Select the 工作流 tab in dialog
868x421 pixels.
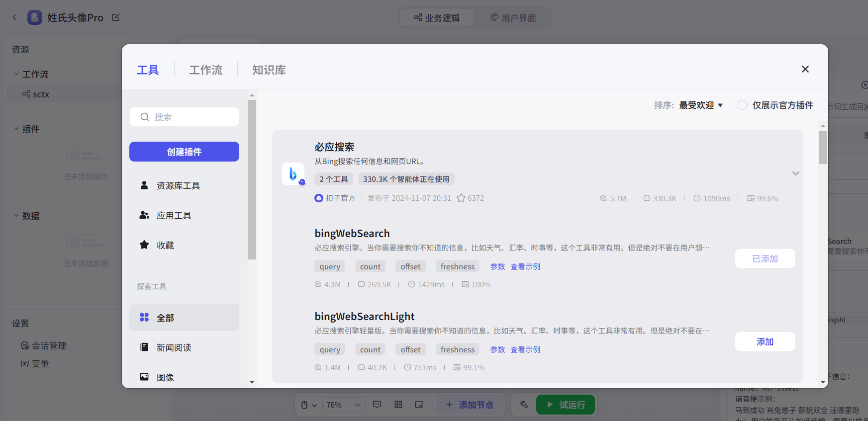pos(206,70)
